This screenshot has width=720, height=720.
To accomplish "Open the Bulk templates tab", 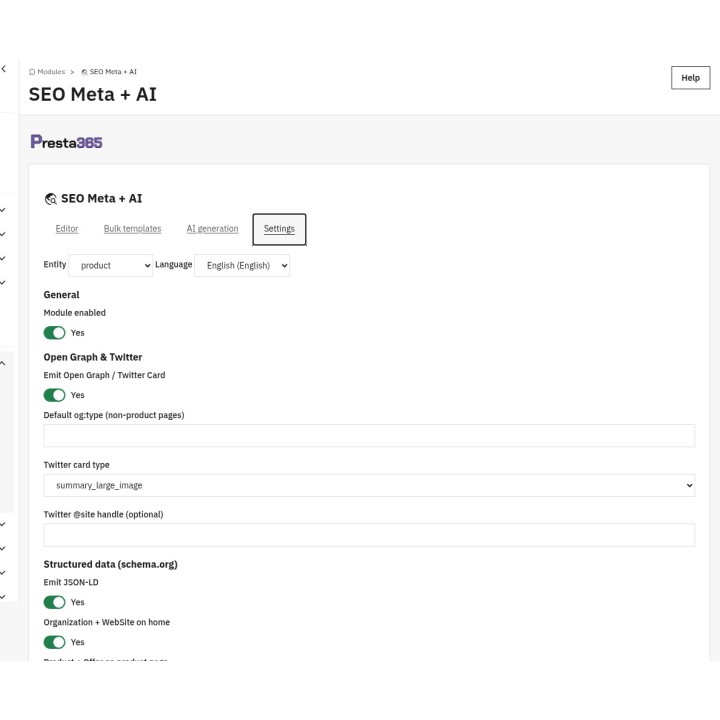I will [132, 229].
